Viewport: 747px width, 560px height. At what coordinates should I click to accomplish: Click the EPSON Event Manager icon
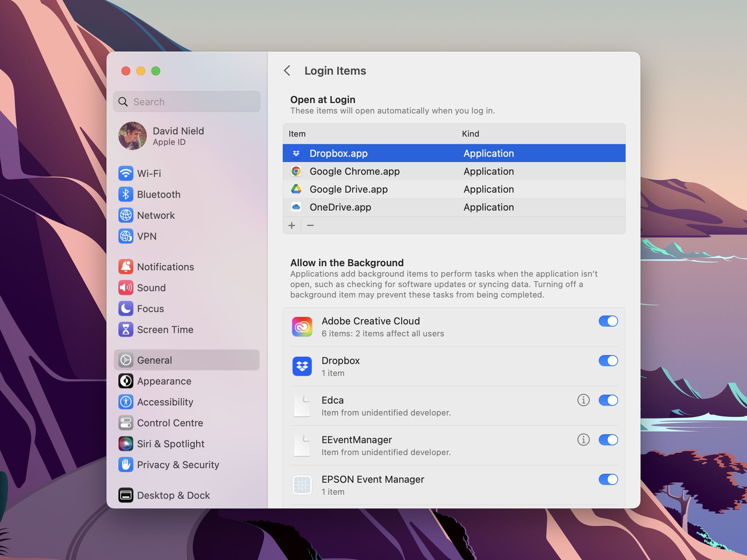pyautogui.click(x=302, y=483)
